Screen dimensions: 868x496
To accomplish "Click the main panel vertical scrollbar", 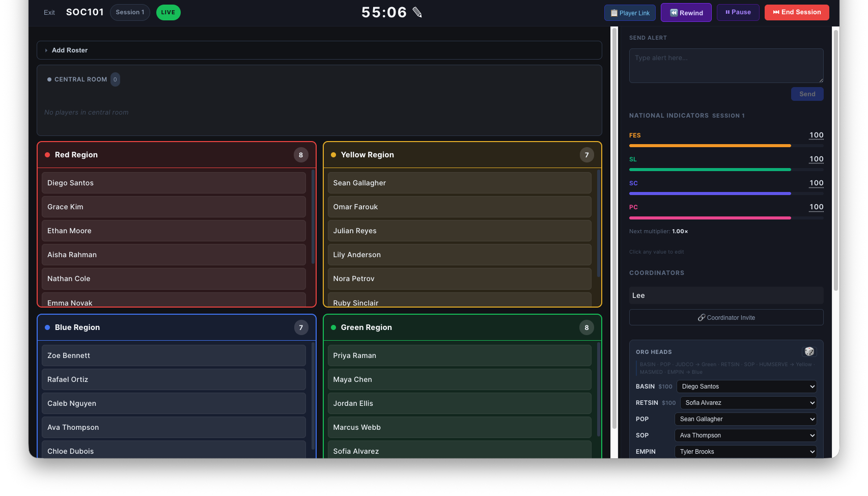I will pos(614,229).
